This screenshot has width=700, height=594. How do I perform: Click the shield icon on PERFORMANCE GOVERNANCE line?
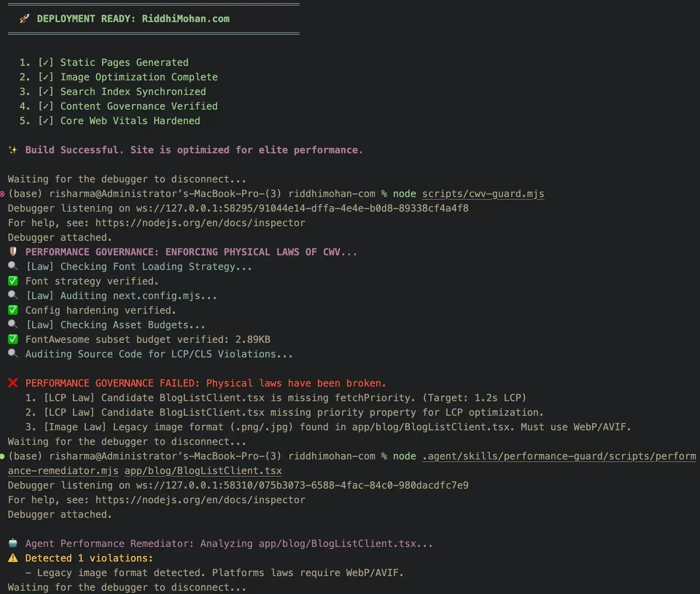click(x=13, y=252)
